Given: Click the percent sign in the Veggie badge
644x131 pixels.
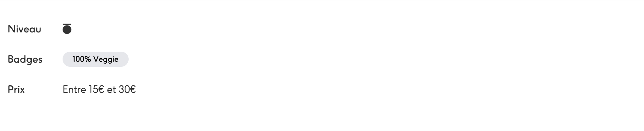Looking at the screenshot, I should pyautogui.click(x=88, y=59).
